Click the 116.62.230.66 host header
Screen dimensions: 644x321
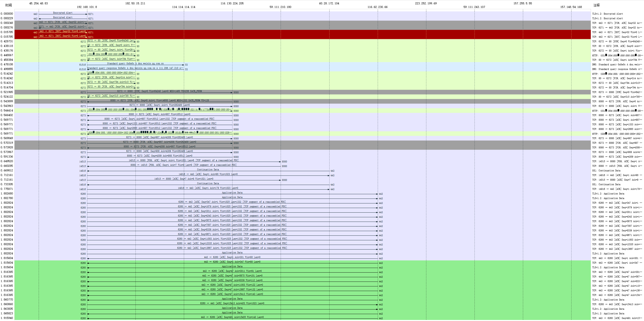pyautogui.click(x=377, y=7)
